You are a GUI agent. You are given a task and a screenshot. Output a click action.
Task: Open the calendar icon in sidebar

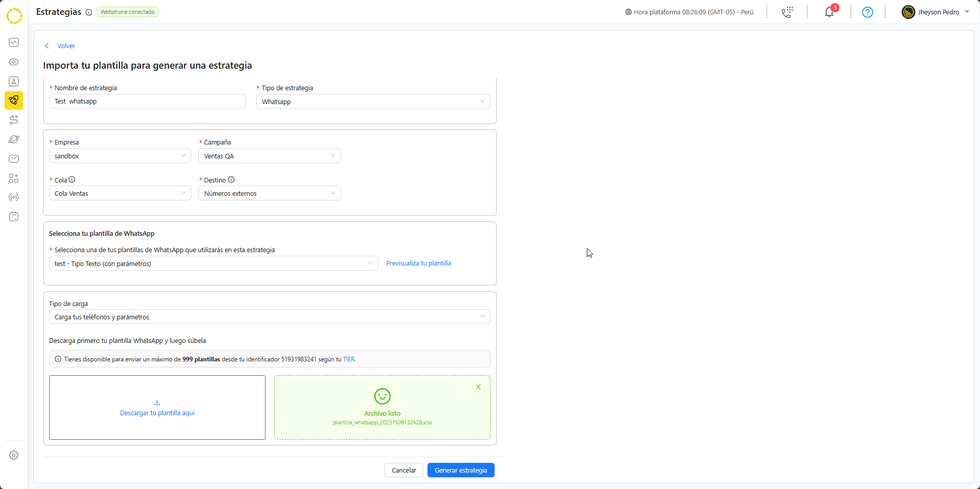point(14,217)
